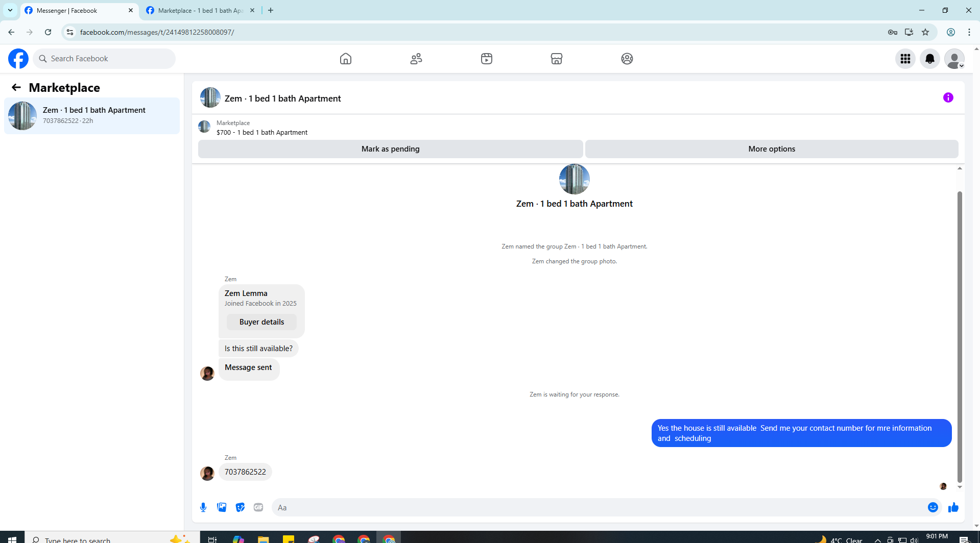Screen dimensions: 980x543
Task: Open the emoji picker in message box
Action: [x=933, y=507]
